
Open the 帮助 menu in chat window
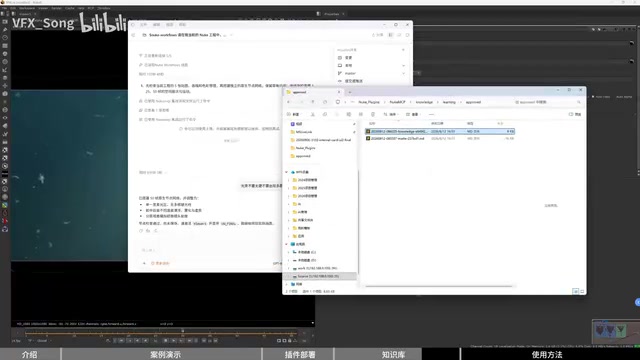point(182,25)
